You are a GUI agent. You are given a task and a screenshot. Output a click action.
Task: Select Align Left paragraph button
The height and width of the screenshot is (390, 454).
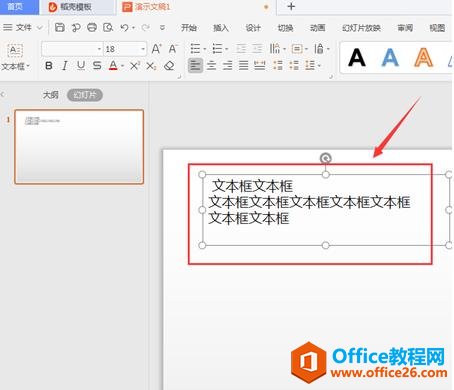tap(195, 65)
